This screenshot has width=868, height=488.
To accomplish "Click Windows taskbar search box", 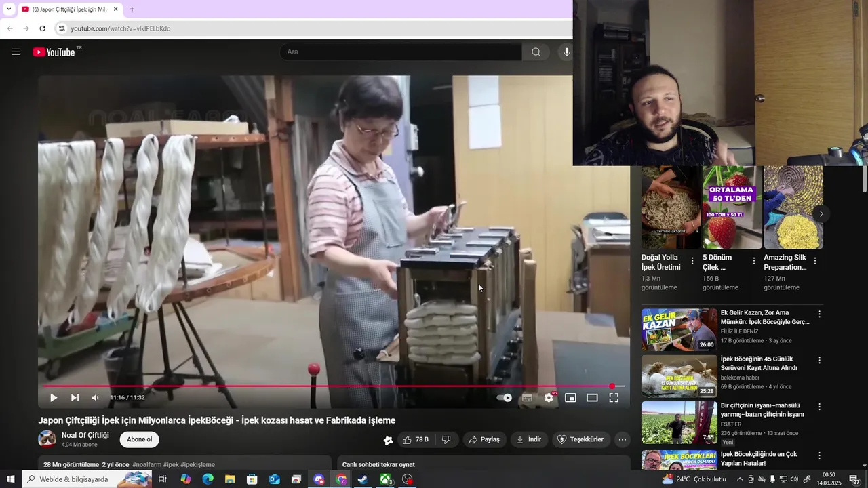I will pos(87,479).
